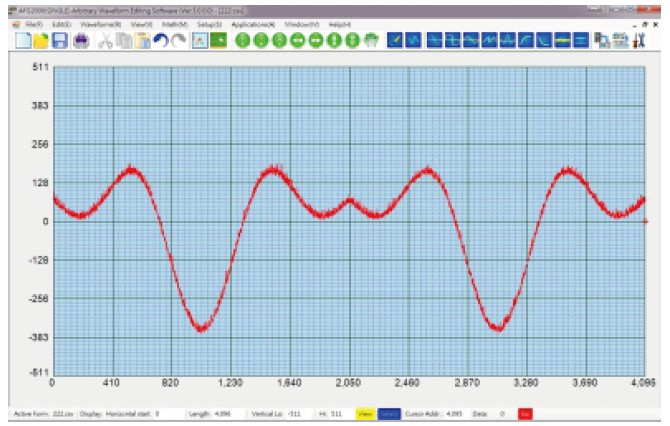Open the View menu
Image resolution: width=670 pixels, height=426 pixels.
(141, 25)
